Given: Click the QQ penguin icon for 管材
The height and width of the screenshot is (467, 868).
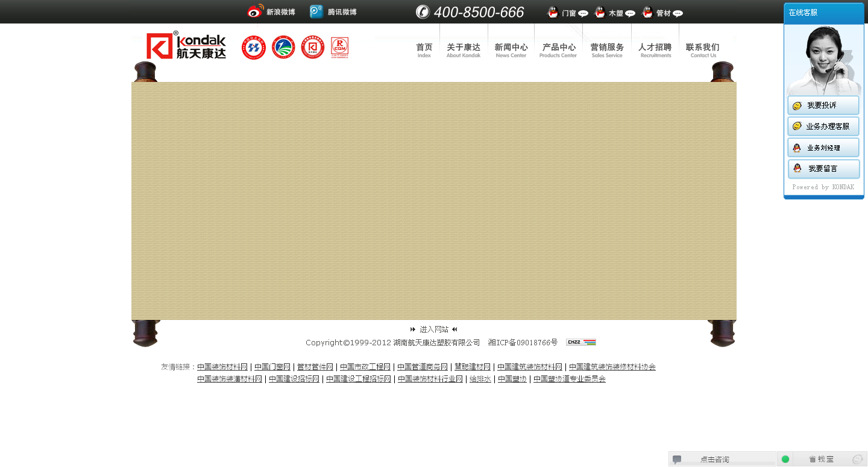Looking at the screenshot, I should click(647, 12).
